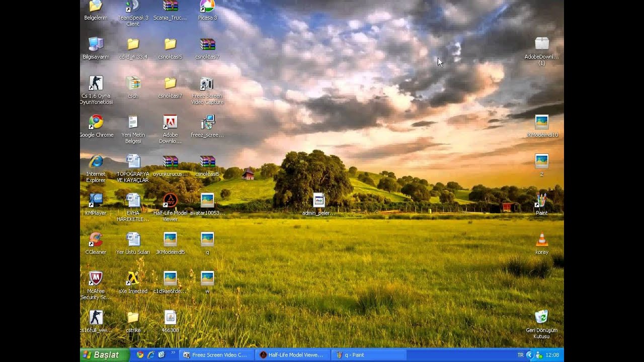The width and height of the screenshot is (644, 362).
Task: Open Bilgisayarım desktop icon
Action: click(x=96, y=44)
